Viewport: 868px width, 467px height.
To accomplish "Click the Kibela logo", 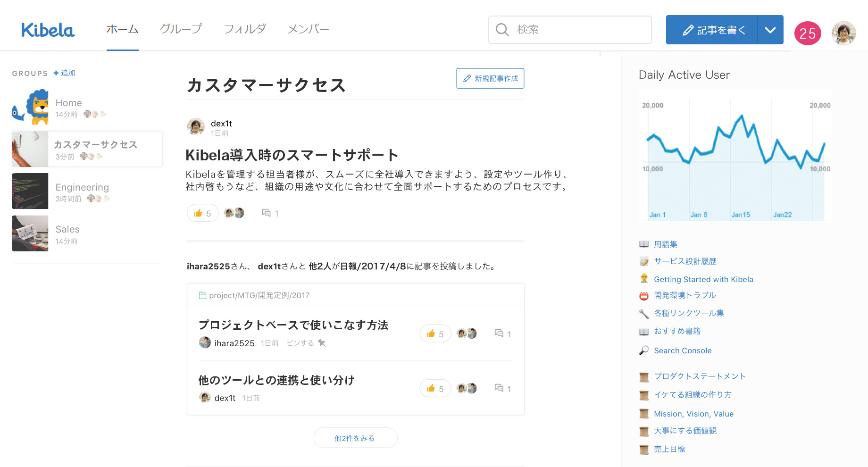I will pyautogui.click(x=48, y=30).
